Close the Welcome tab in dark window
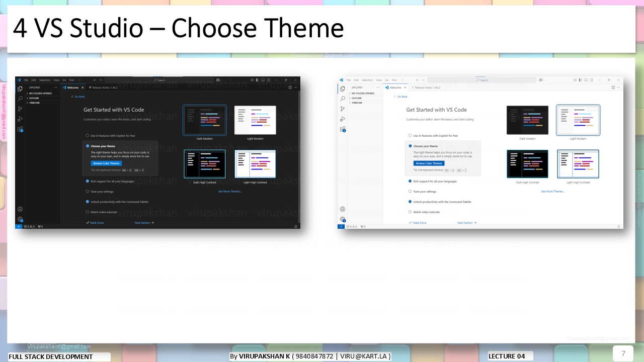The image size is (644, 362). (x=83, y=87)
